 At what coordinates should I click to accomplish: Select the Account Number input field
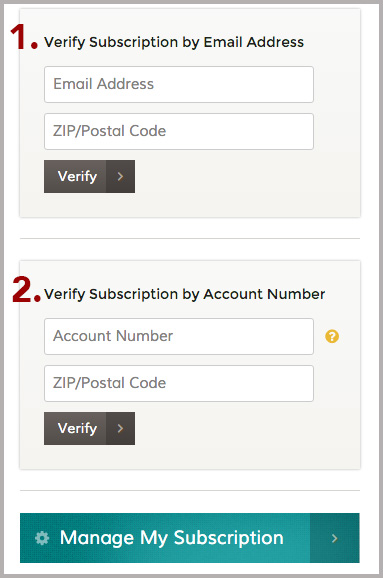click(x=179, y=337)
